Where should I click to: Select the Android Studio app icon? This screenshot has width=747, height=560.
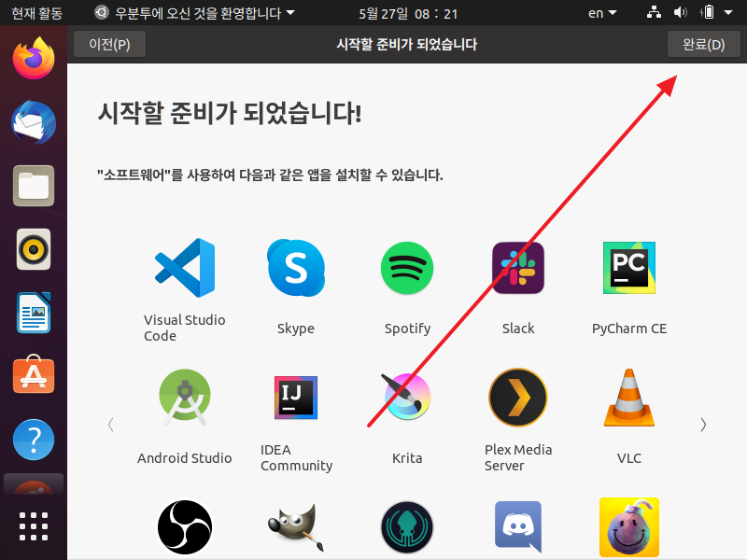[185, 398]
